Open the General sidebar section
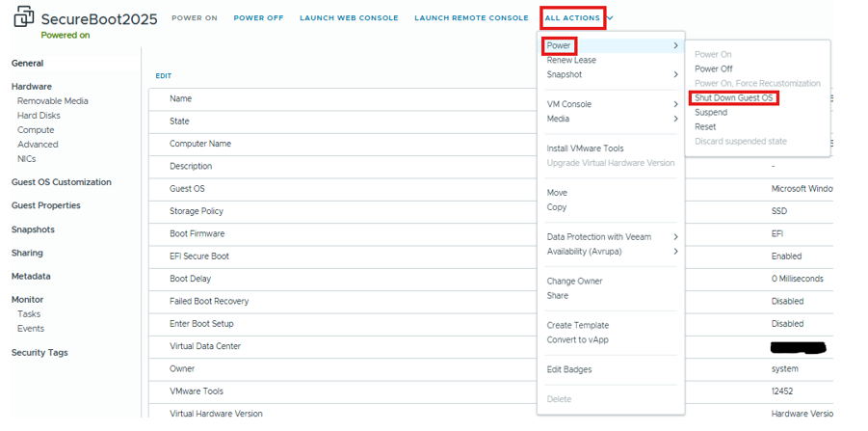This screenshot has height=431, width=868. [x=27, y=63]
